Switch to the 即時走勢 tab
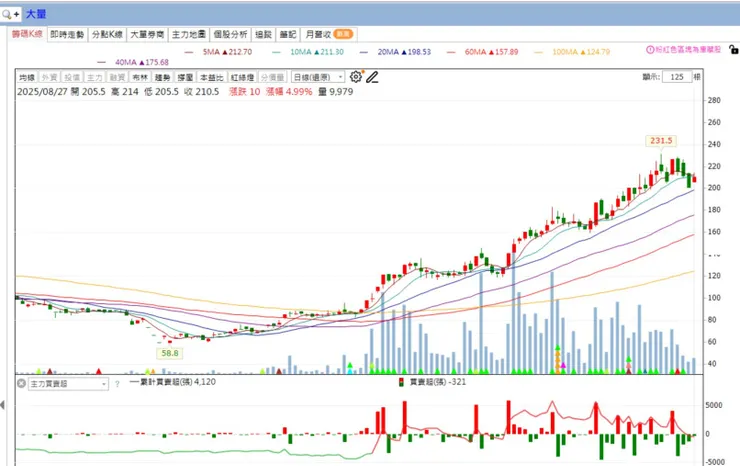This screenshot has height=466, width=740. (67, 34)
